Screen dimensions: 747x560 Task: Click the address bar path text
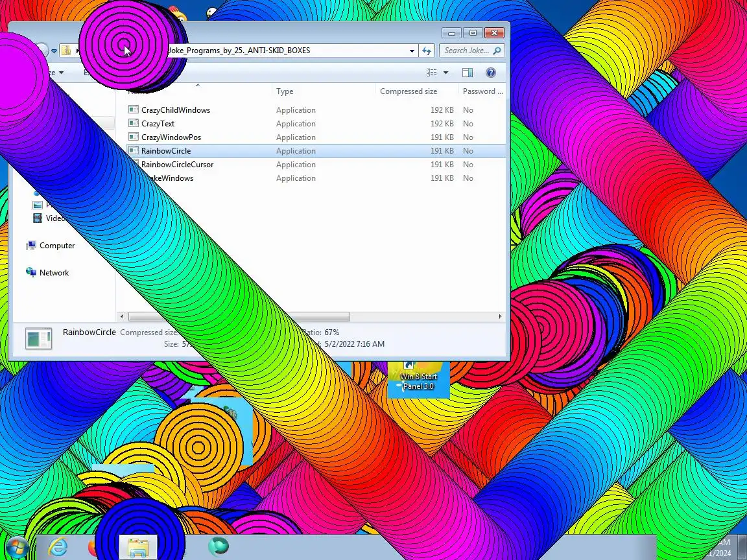point(238,51)
